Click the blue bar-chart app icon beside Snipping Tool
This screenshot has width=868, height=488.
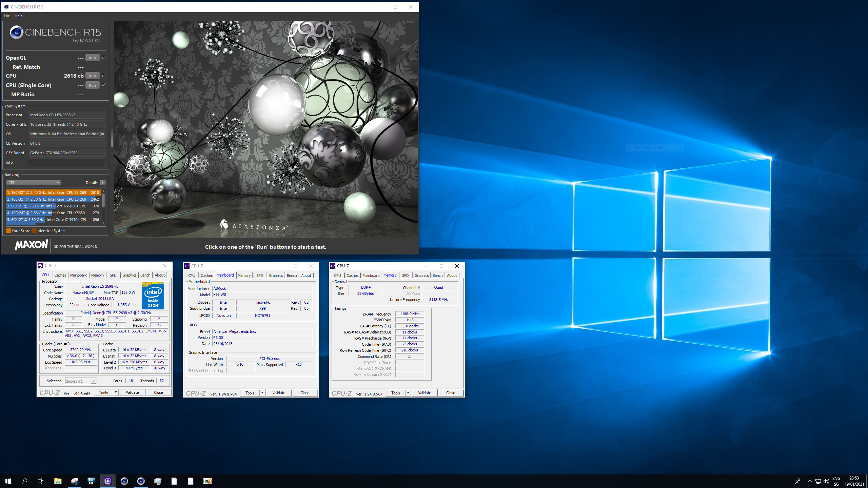(91, 481)
